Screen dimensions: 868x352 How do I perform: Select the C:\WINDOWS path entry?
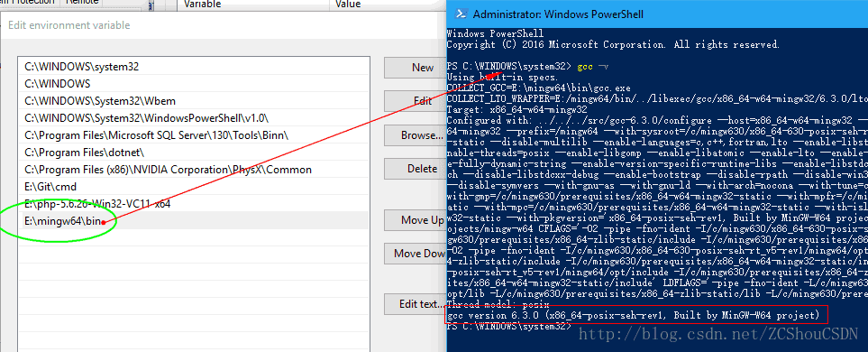193,84
